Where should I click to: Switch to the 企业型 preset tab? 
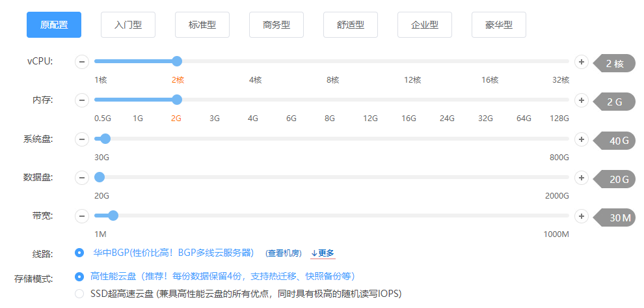(425, 25)
